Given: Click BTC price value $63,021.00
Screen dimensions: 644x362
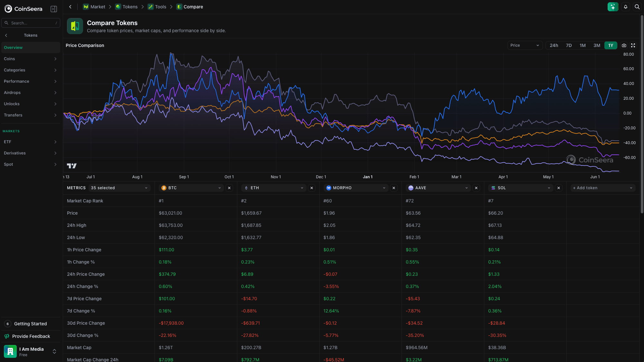Looking at the screenshot, I should tap(170, 213).
